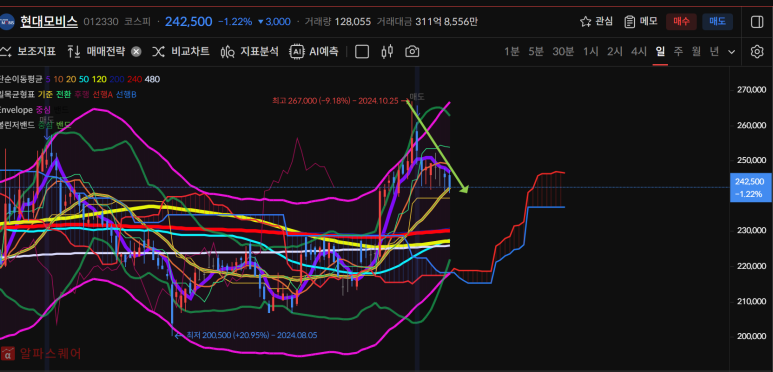Image resolution: width=773 pixels, height=372 pixels.
Task: Switch to 년 yearly timeframe
Action: (714, 51)
